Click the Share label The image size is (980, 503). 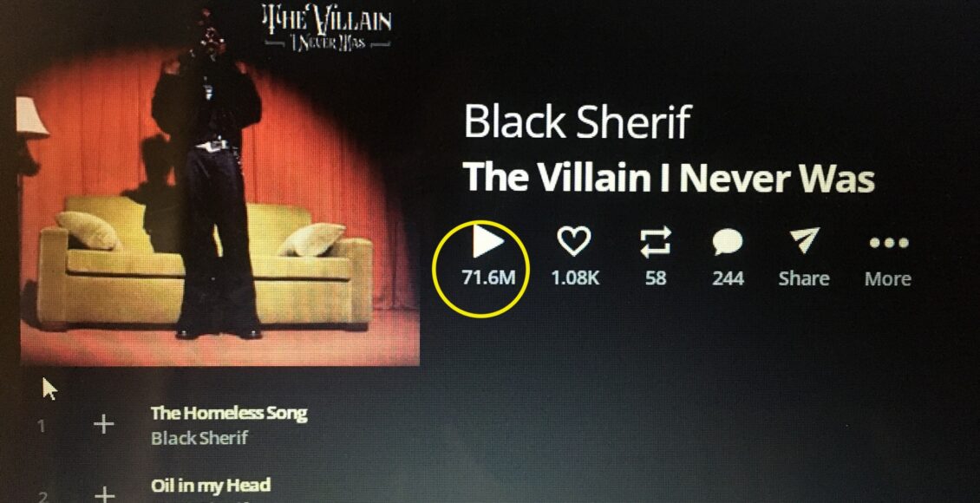804,278
